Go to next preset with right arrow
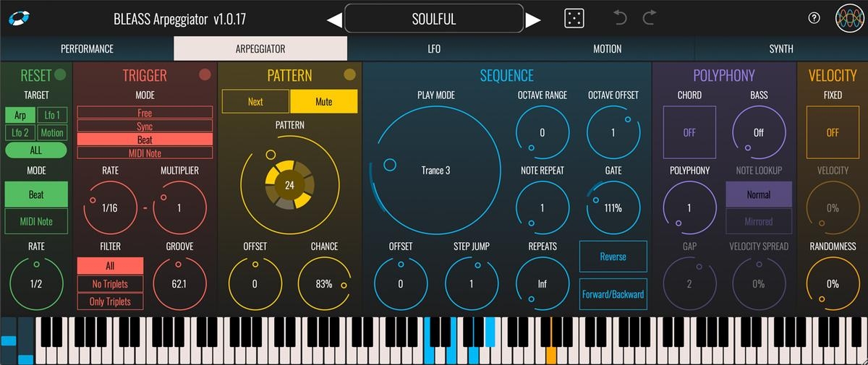The width and height of the screenshot is (868, 365). (x=533, y=20)
